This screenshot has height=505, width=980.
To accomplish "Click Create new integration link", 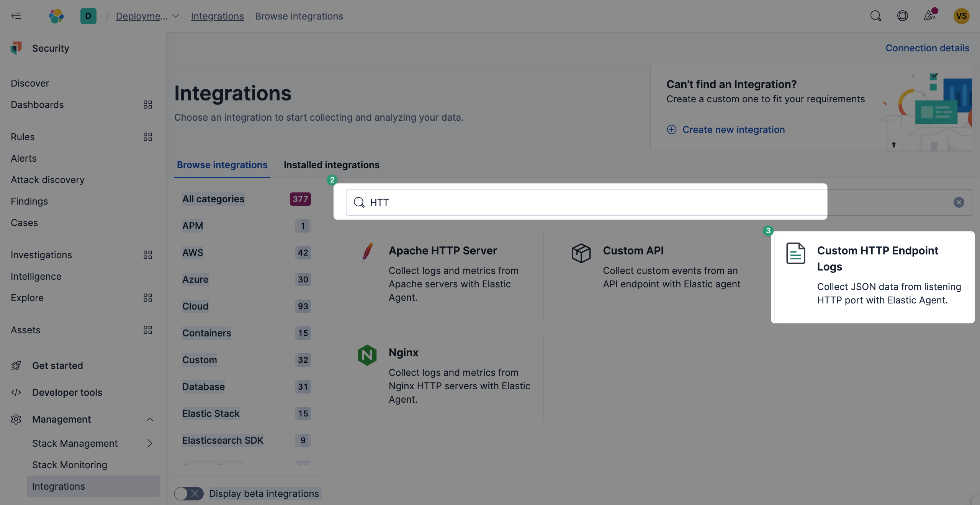I will pyautogui.click(x=734, y=130).
